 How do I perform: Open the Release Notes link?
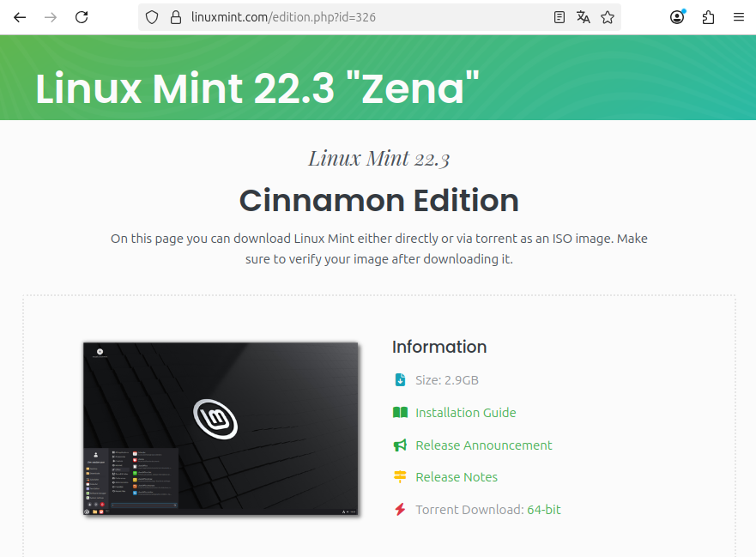tap(457, 477)
